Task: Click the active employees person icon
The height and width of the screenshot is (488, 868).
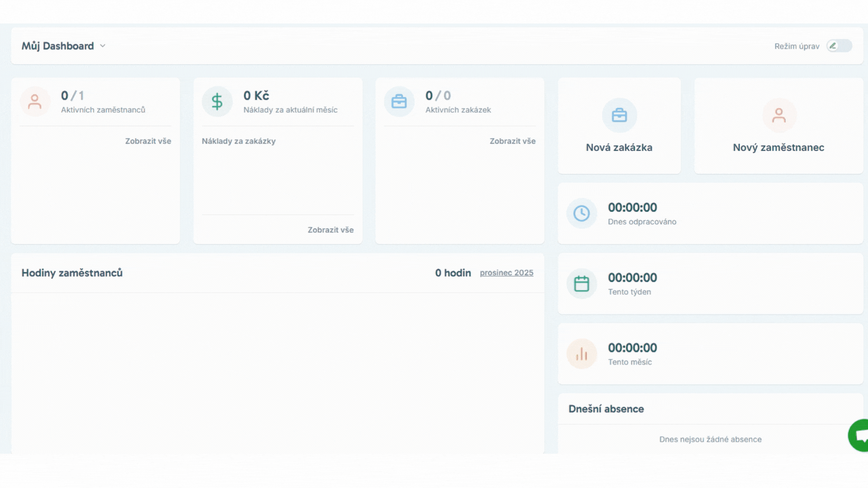Action: [x=35, y=102]
